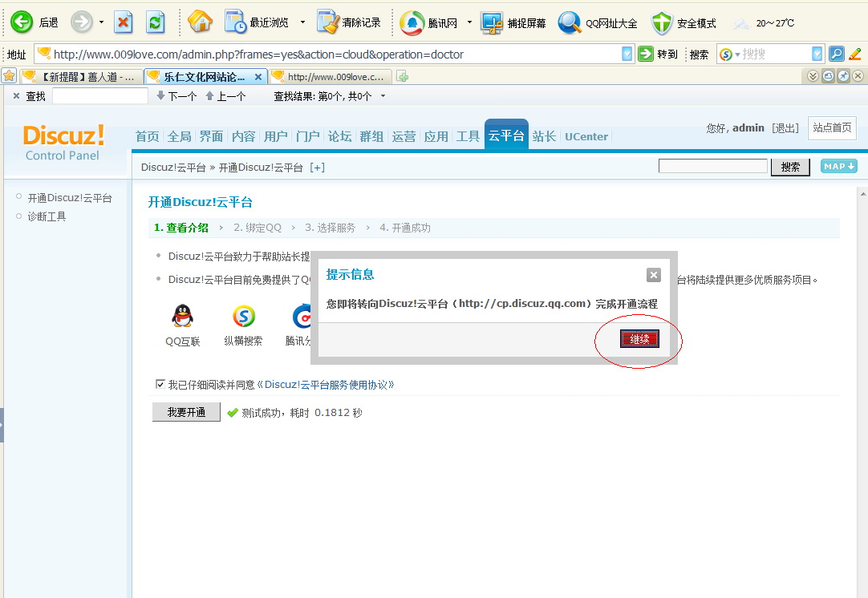
Task: Click the favorites star icon on tab bar
Action: pyautogui.click(x=9, y=76)
